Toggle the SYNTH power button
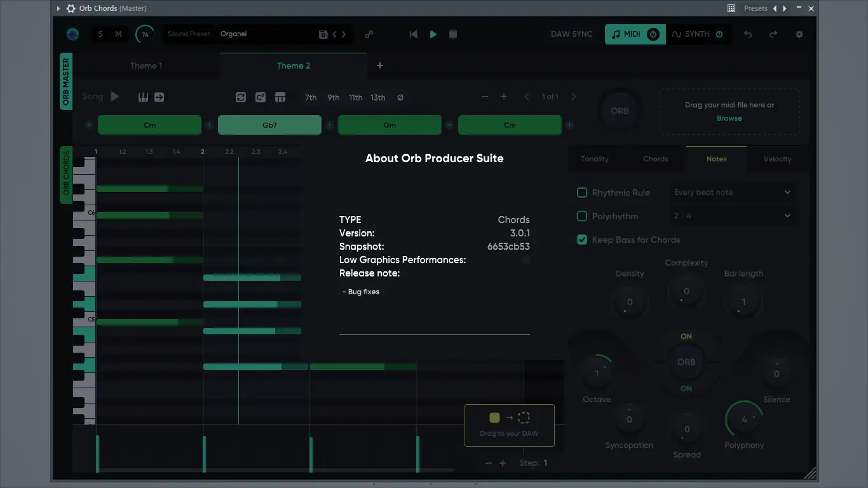The image size is (868, 488). (719, 34)
